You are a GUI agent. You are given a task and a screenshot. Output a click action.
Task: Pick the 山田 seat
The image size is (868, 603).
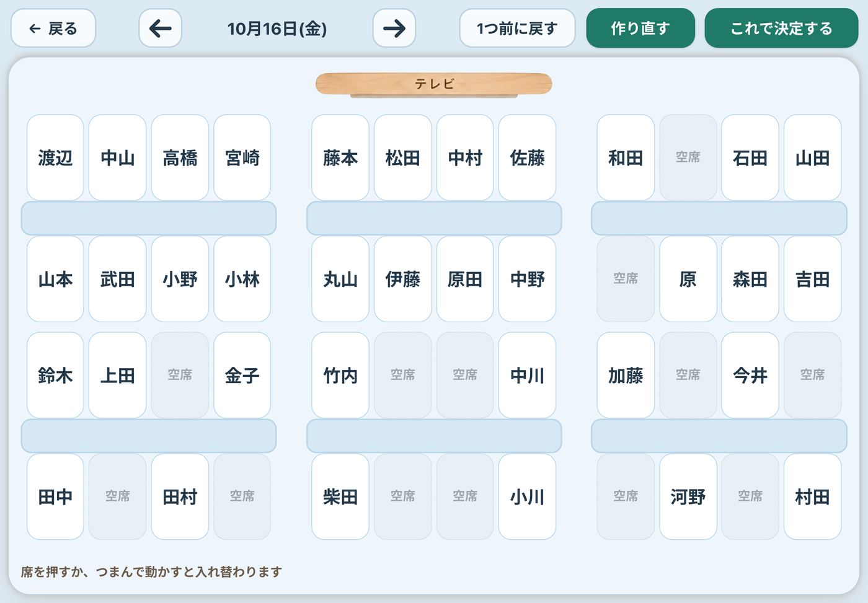click(812, 157)
